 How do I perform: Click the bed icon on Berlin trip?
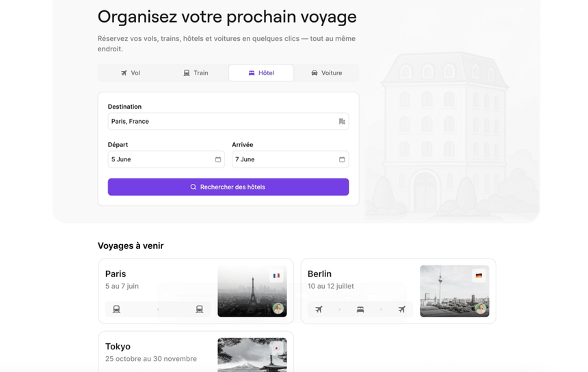tap(360, 309)
